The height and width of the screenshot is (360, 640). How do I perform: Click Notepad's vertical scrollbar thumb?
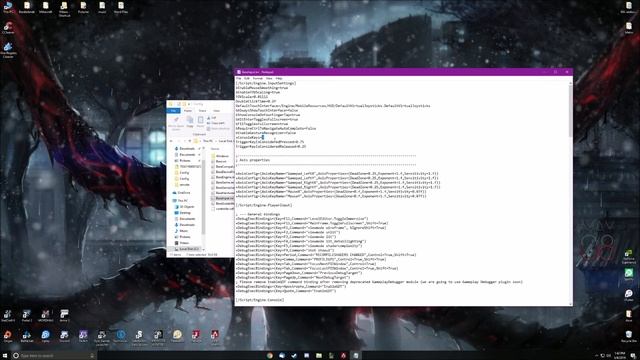click(570, 110)
